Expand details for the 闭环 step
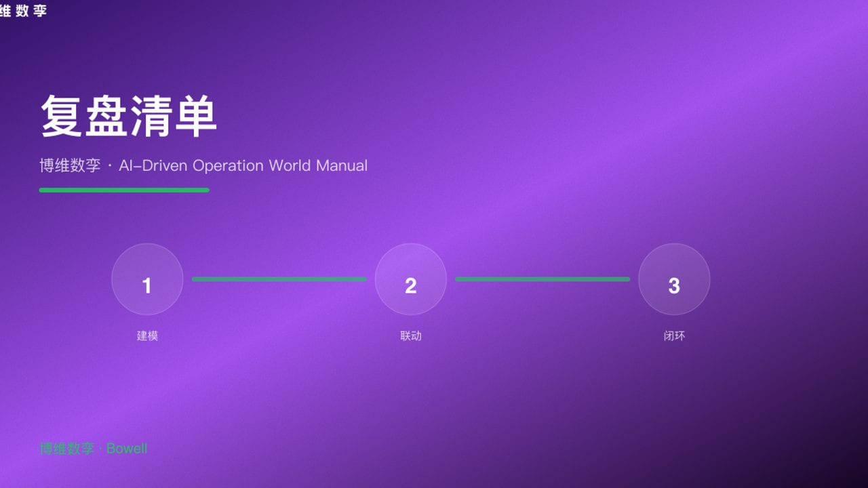Image resolution: width=868 pixels, height=488 pixels. click(674, 335)
